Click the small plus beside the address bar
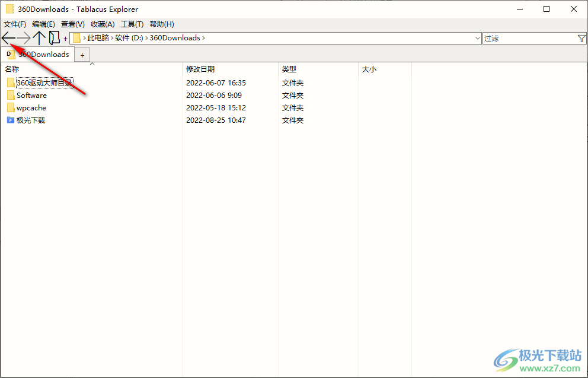Screen dimensions: 588x378 [65, 39]
